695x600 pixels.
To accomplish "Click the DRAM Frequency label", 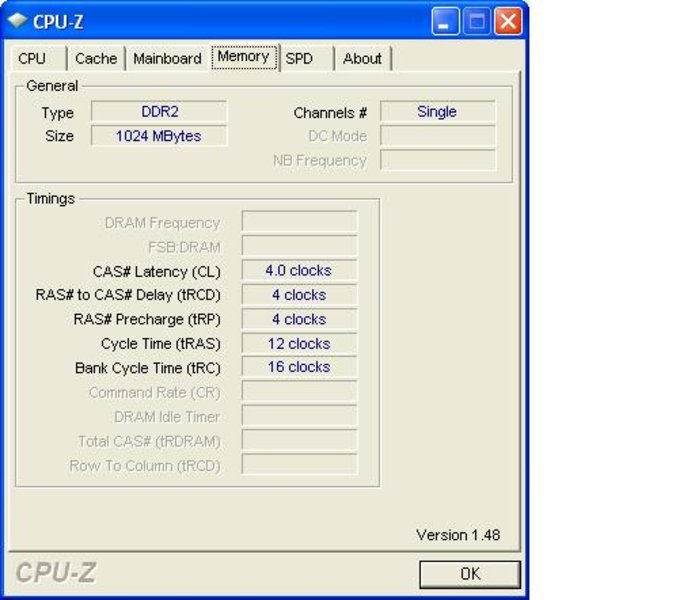I will click(162, 223).
